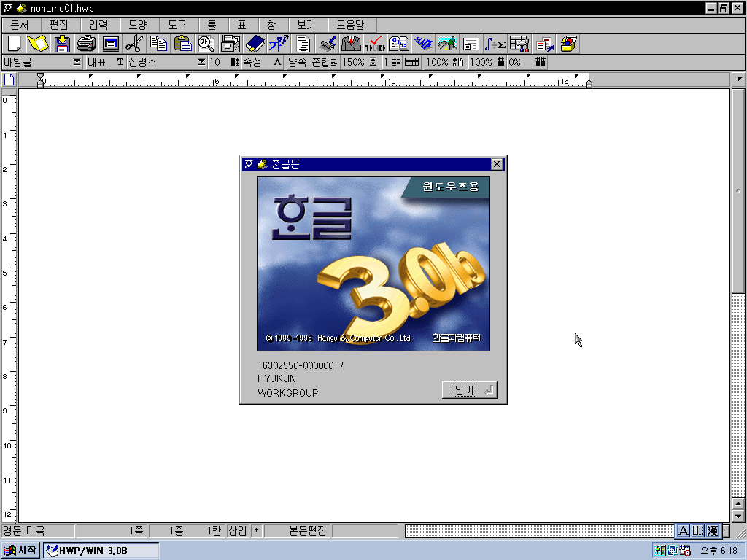Click the page icon left of the ruler
The width and height of the screenshot is (747, 560).
pyautogui.click(x=9, y=79)
